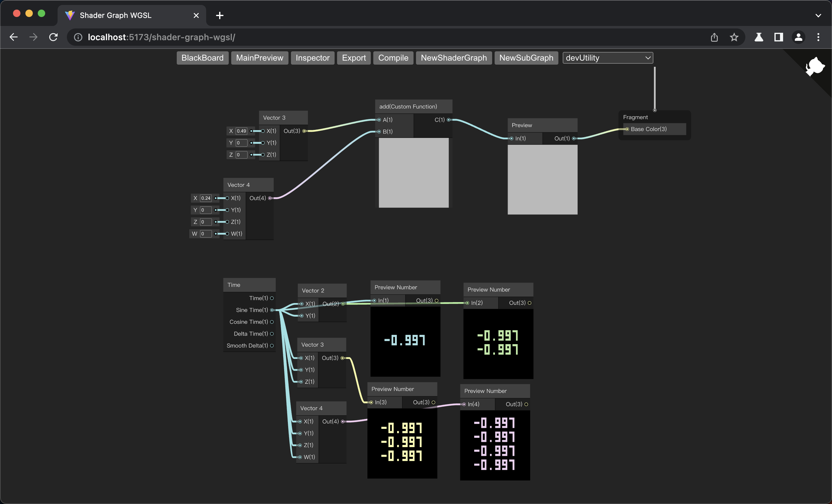Open the new tab plus button

pos(219,15)
